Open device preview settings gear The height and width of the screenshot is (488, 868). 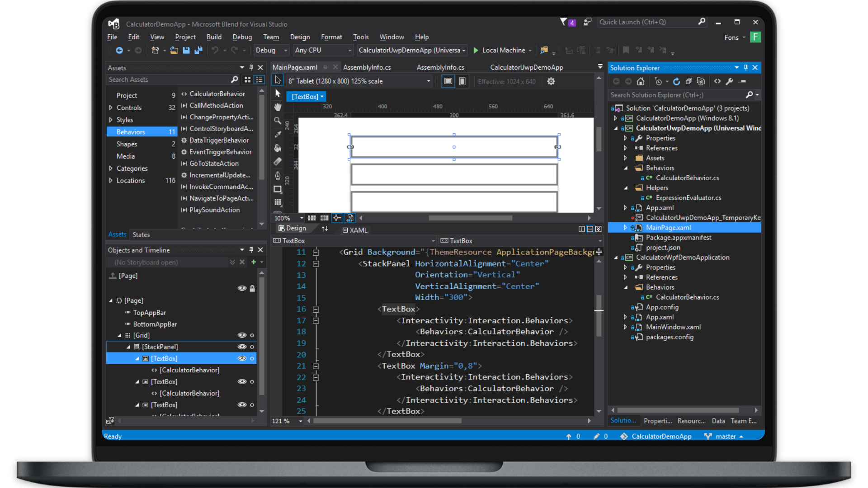[x=551, y=81]
